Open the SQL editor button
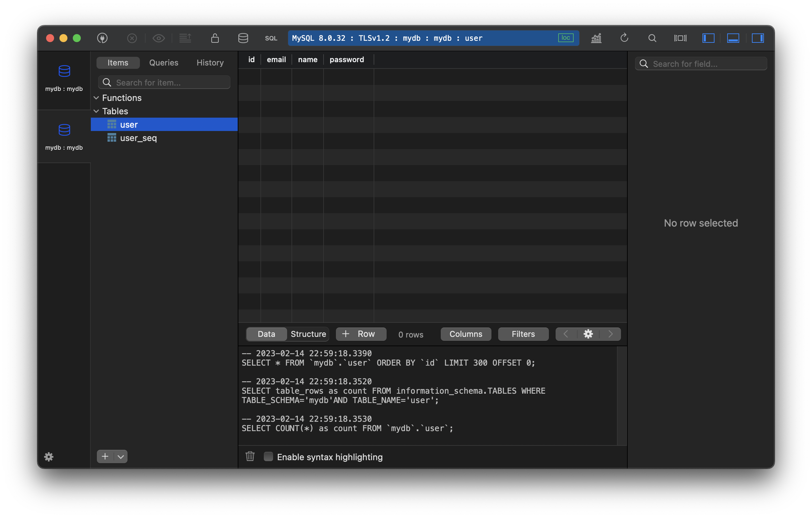Viewport: 812px width, 518px height. 271,38
